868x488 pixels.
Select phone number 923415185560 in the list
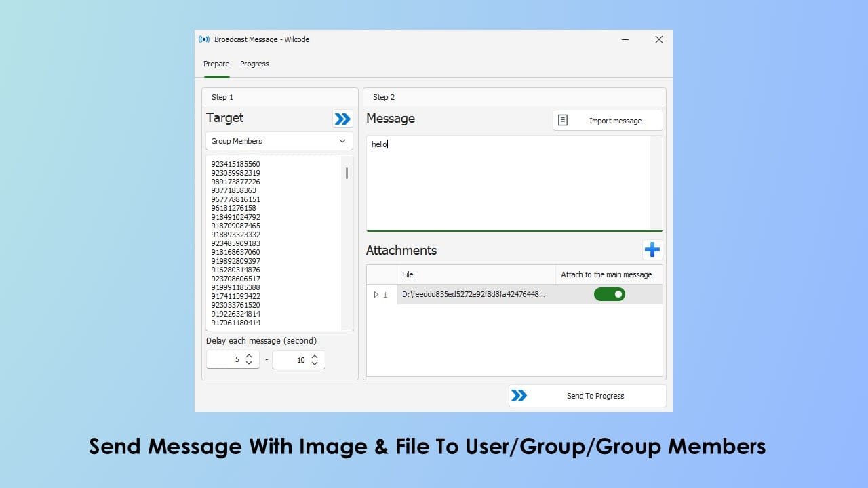[x=235, y=164]
